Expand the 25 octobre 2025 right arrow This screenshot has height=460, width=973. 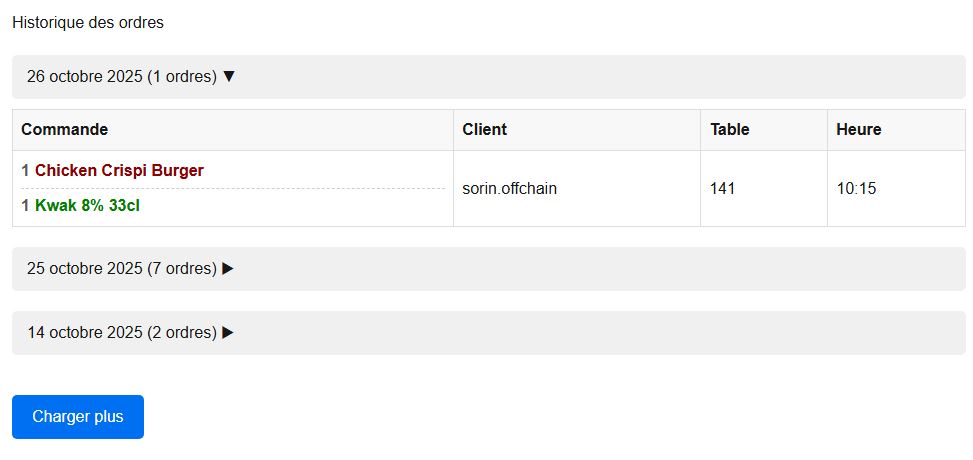pos(228,269)
